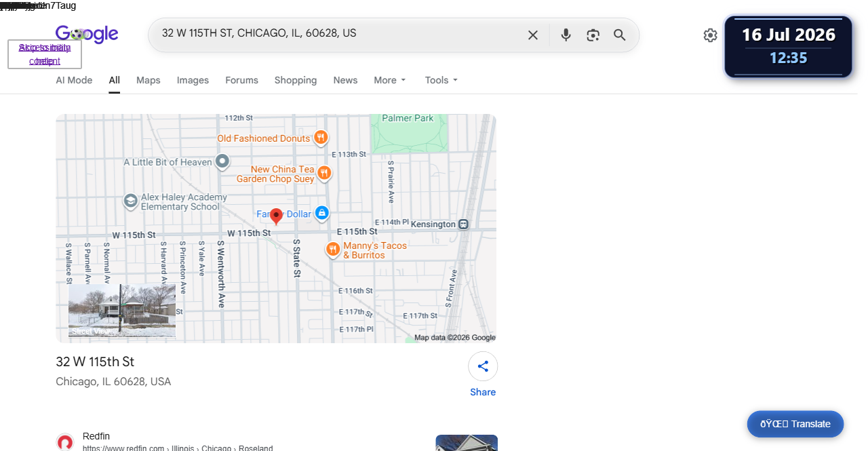Click "Map data ©2026 Google" text
This screenshot has width=868, height=451.
[455, 338]
